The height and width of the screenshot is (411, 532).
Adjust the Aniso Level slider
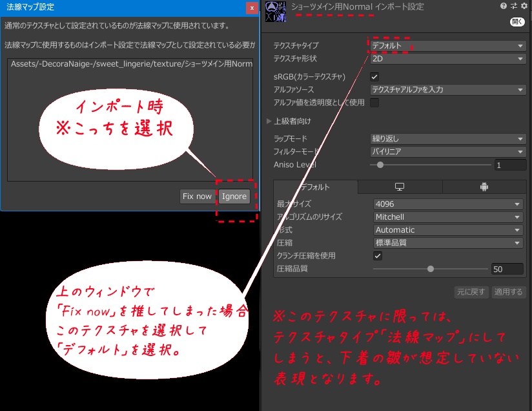click(431, 165)
